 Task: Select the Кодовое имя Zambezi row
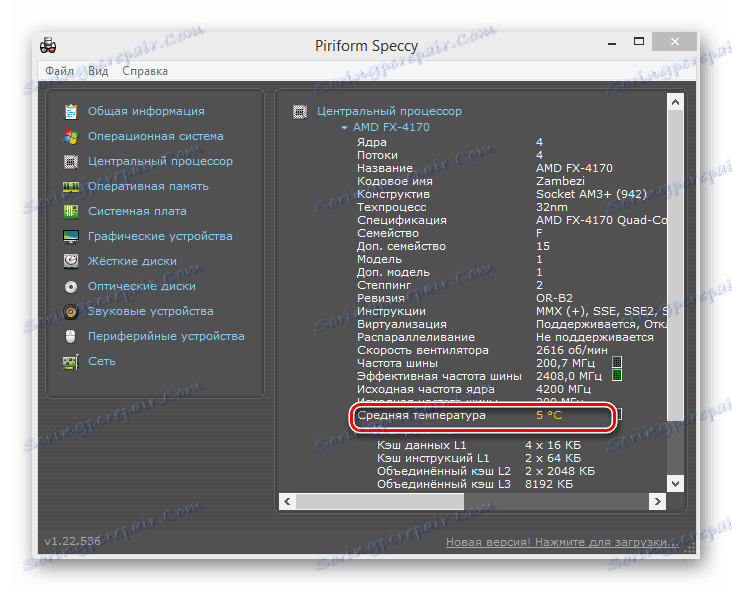tap(471, 181)
